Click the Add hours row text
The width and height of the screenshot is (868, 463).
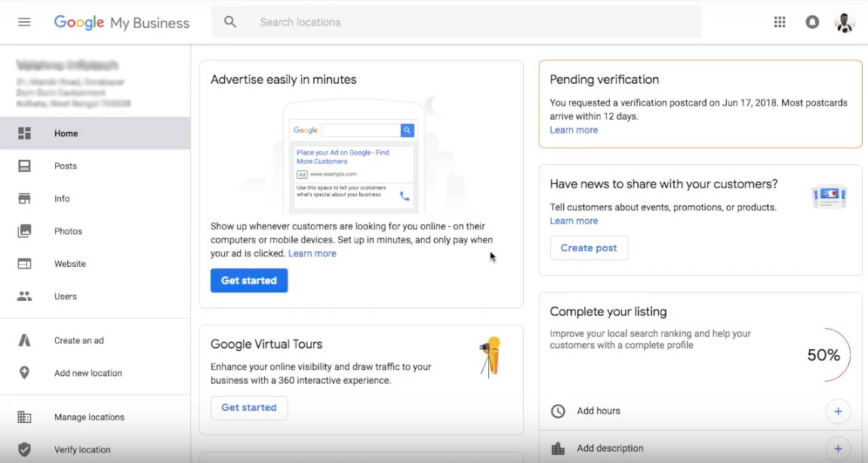pos(599,411)
